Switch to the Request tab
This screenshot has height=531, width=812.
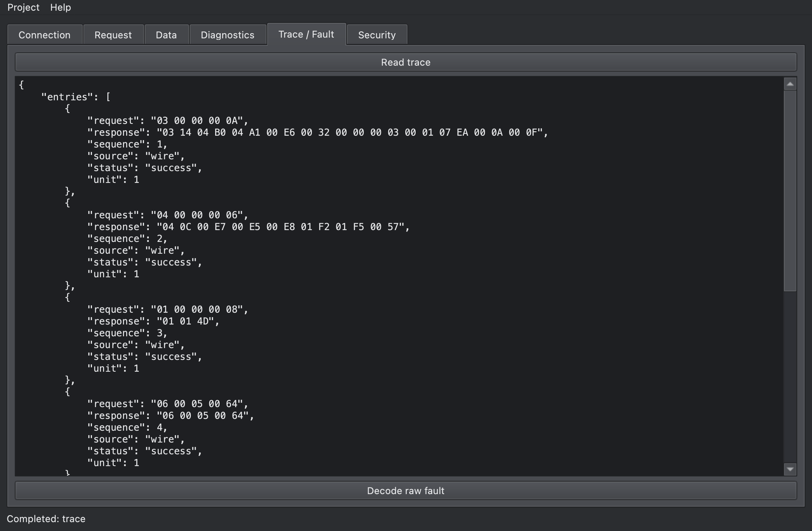click(113, 35)
